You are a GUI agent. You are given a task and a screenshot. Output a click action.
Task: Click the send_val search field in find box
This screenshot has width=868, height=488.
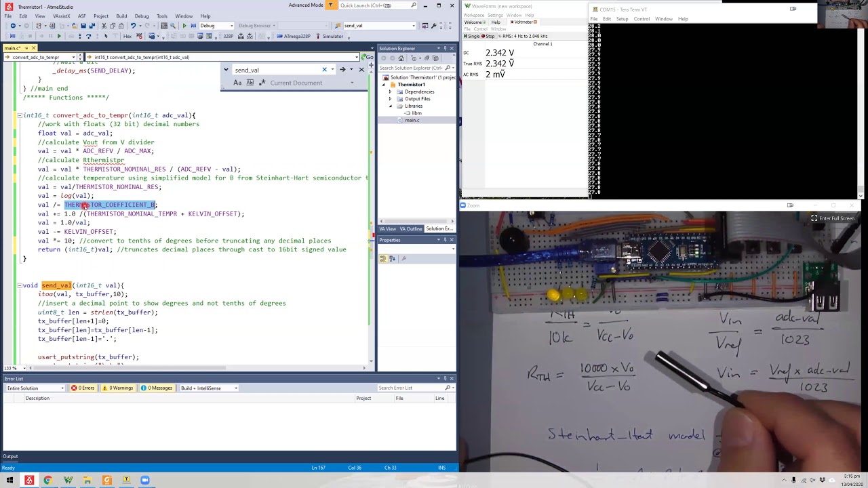coord(276,70)
